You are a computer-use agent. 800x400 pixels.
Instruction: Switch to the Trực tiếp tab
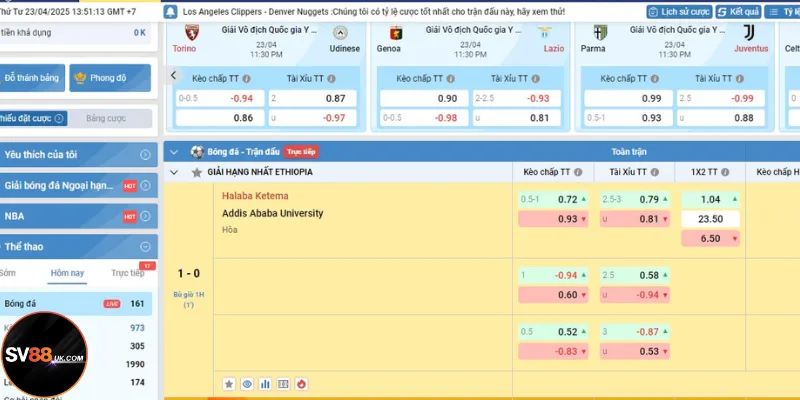pyautogui.click(x=127, y=273)
